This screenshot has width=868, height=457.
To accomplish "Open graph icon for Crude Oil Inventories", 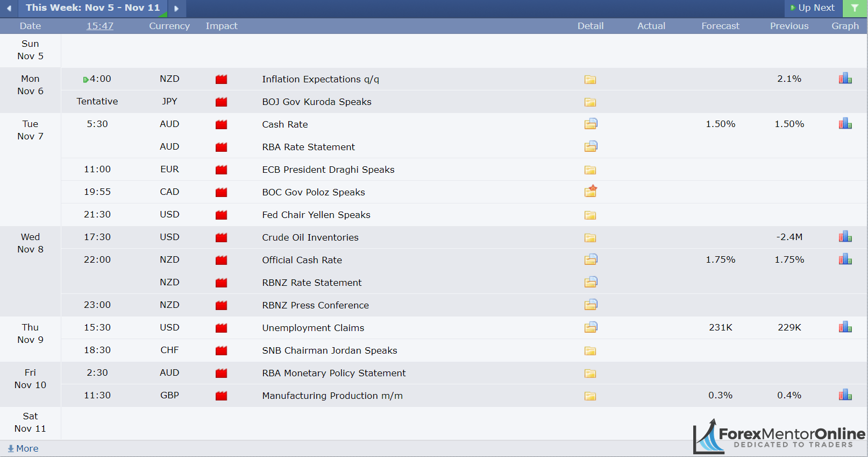I will (x=845, y=237).
